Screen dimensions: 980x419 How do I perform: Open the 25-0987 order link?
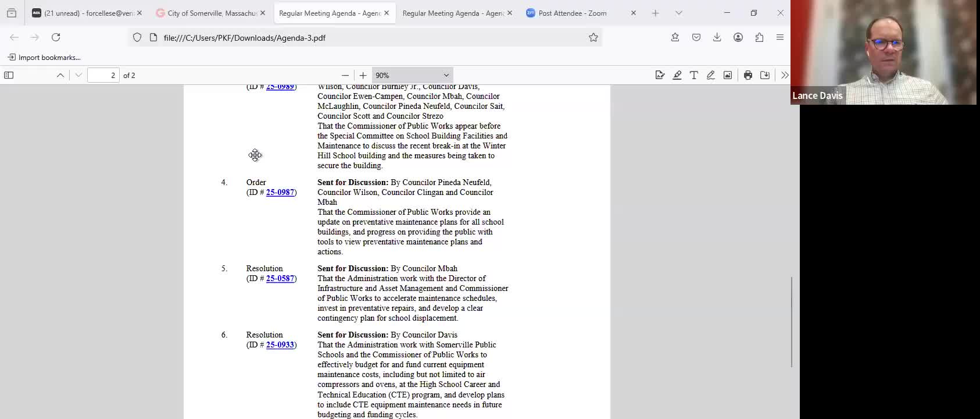(x=280, y=192)
